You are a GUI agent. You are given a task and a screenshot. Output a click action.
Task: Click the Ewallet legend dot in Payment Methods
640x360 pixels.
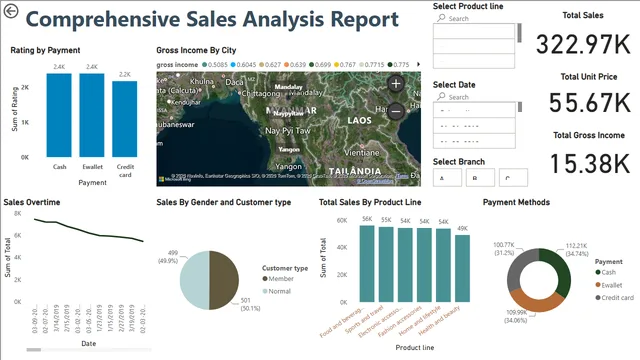598,285
